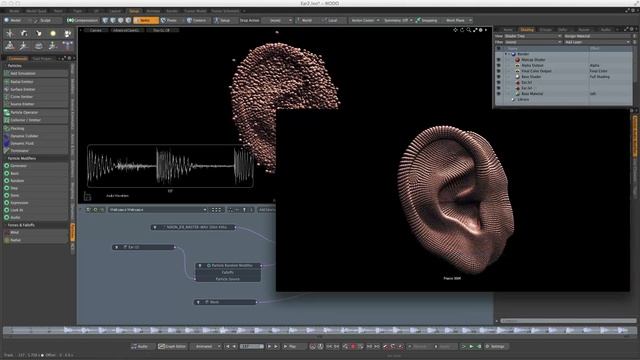The height and width of the screenshot is (360, 640).
Task: Toggle the Snapping option
Action: pyautogui.click(x=427, y=20)
